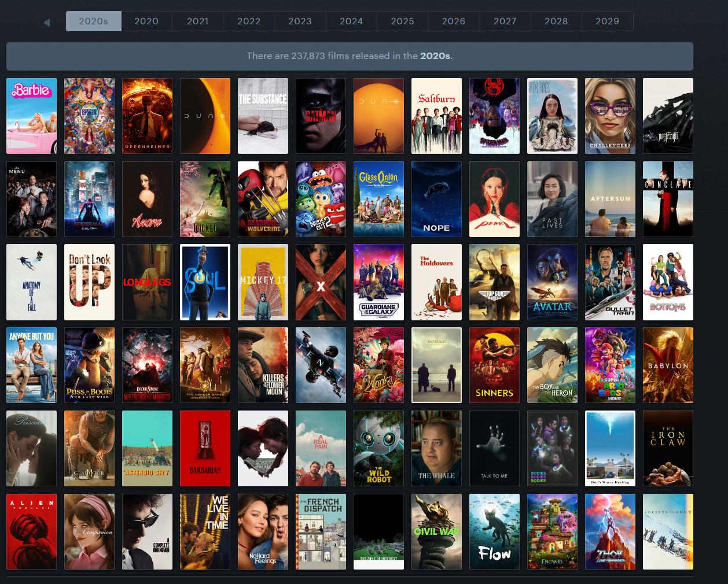Select the 2029 tab
The width and height of the screenshot is (728, 584).
click(607, 21)
